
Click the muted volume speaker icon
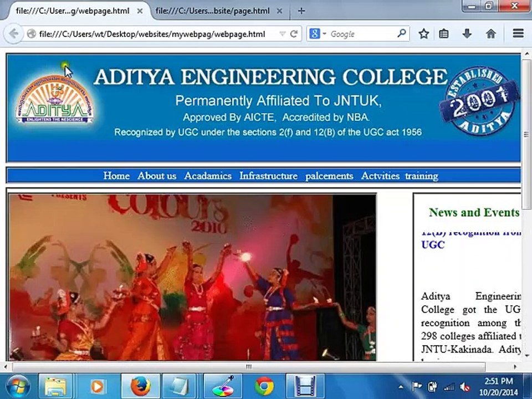tap(464, 387)
